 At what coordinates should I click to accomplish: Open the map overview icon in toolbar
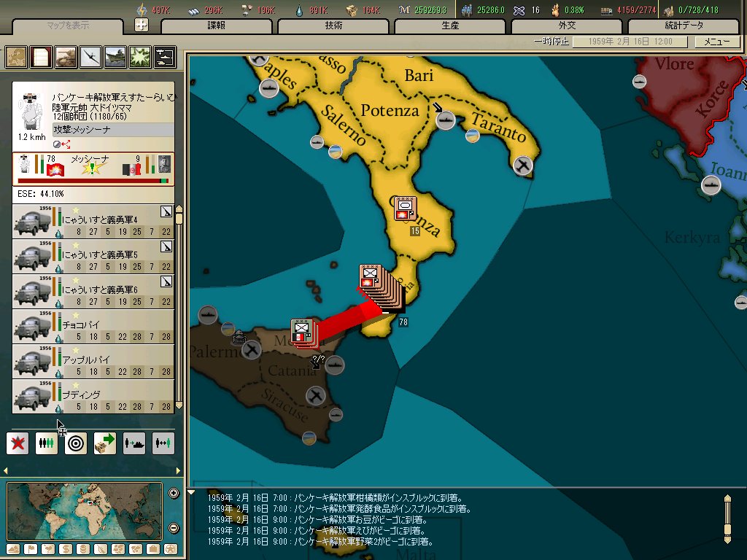click(x=16, y=57)
